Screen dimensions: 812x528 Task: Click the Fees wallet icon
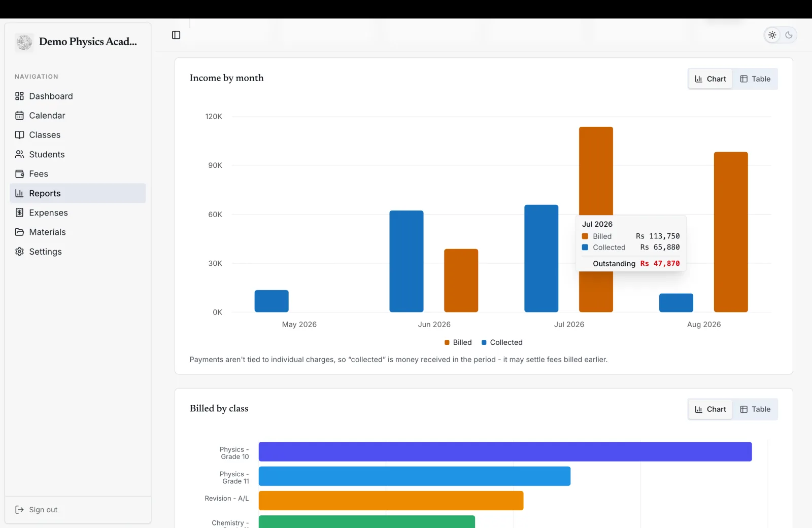(19, 173)
